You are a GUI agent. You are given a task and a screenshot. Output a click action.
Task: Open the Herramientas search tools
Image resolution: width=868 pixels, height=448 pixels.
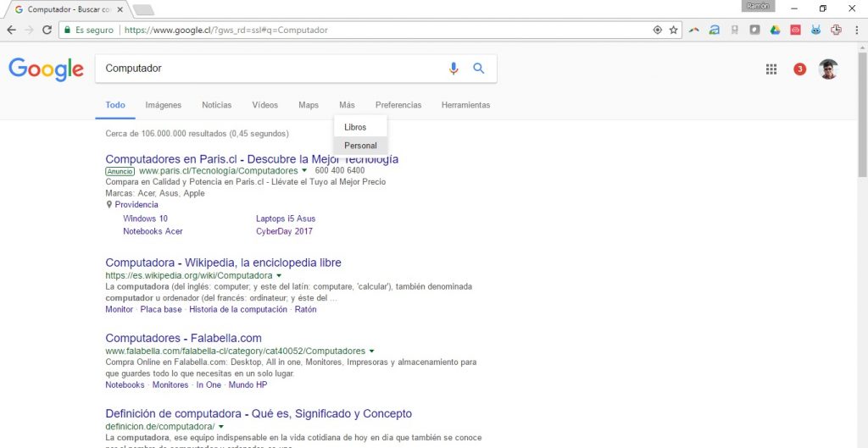(465, 105)
